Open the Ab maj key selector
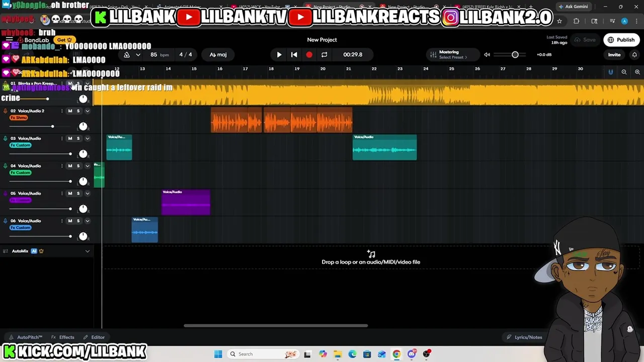 pyautogui.click(x=218, y=54)
